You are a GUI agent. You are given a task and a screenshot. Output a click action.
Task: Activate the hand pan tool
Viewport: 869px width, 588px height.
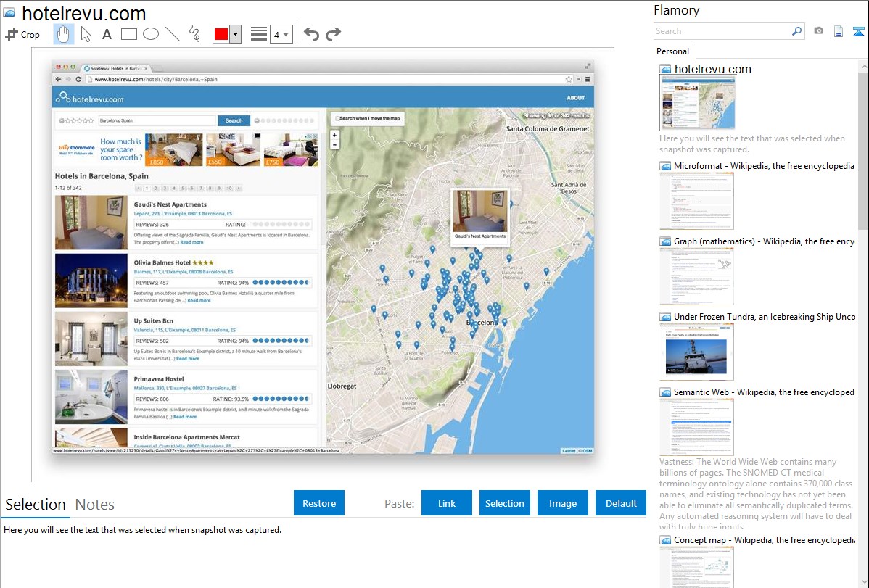(64, 34)
